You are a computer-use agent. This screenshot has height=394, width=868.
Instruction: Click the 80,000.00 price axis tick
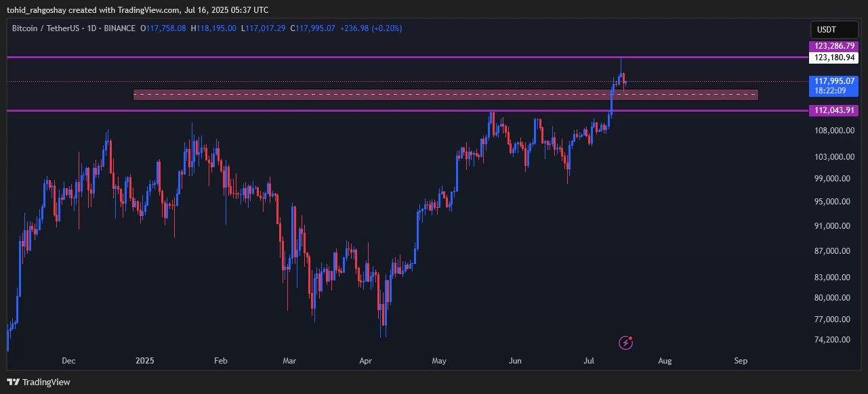(x=833, y=298)
